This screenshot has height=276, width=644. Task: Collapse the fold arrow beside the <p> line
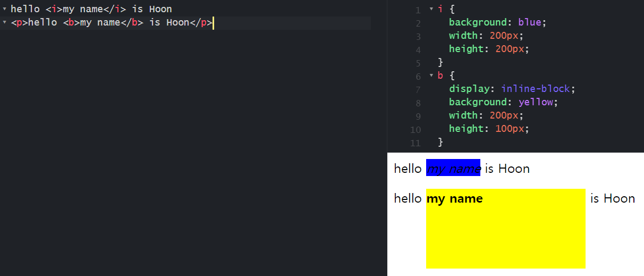(x=4, y=22)
